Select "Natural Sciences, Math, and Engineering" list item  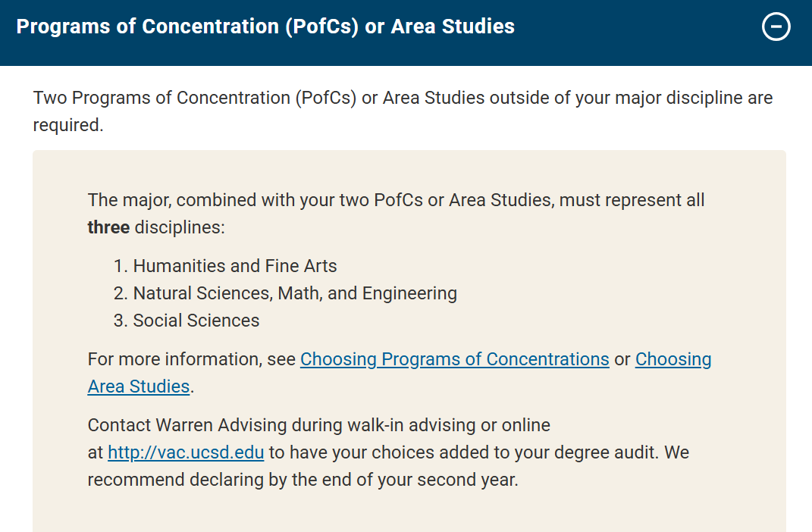pos(295,293)
